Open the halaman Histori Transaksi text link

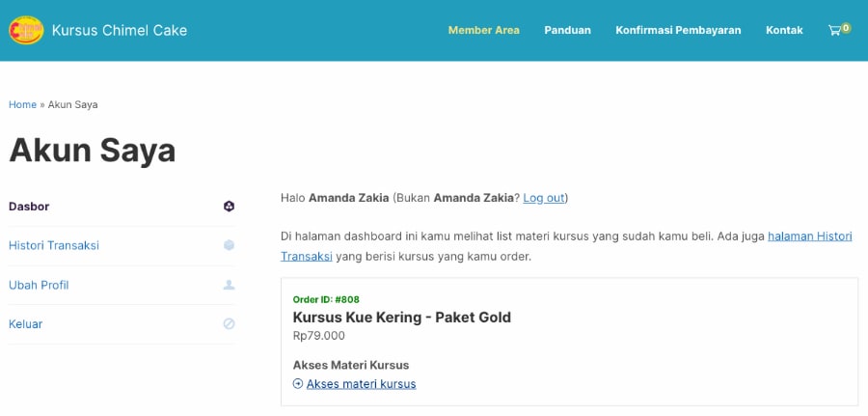click(809, 236)
